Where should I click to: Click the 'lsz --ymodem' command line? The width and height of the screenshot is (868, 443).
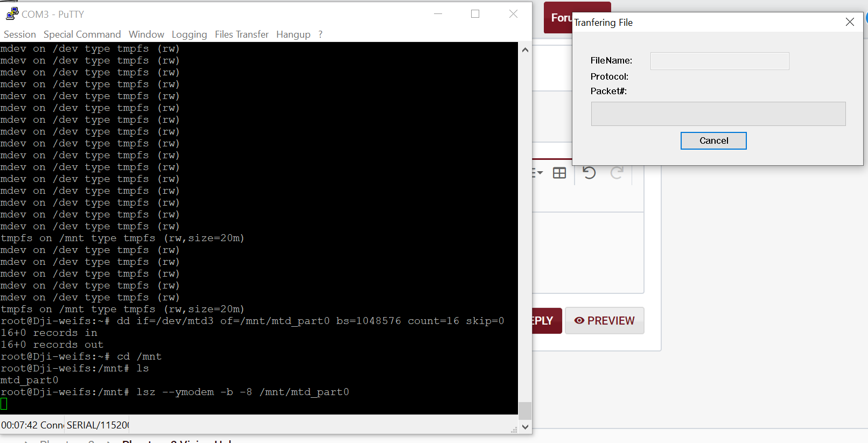(175, 392)
